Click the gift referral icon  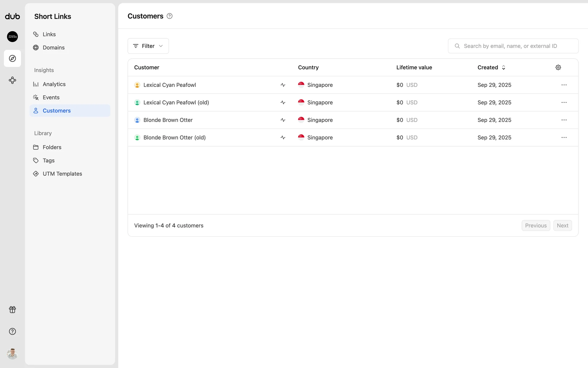click(x=12, y=310)
